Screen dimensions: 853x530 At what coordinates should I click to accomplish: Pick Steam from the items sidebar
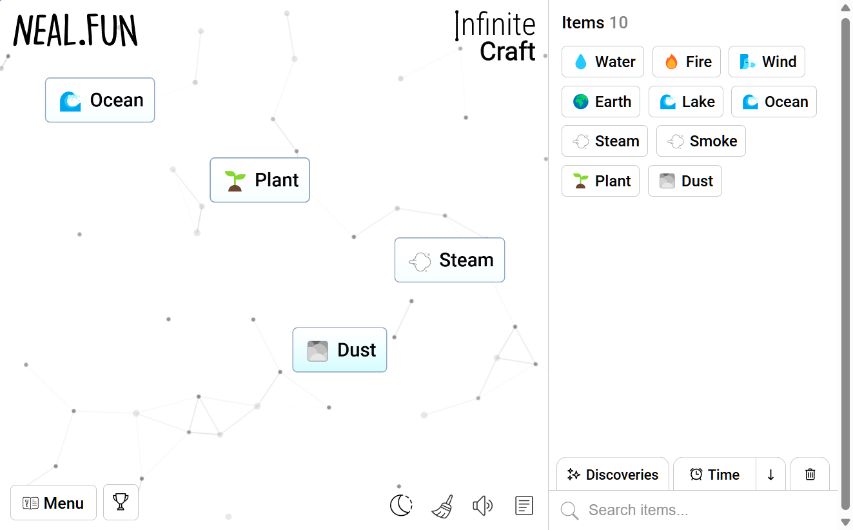click(604, 141)
